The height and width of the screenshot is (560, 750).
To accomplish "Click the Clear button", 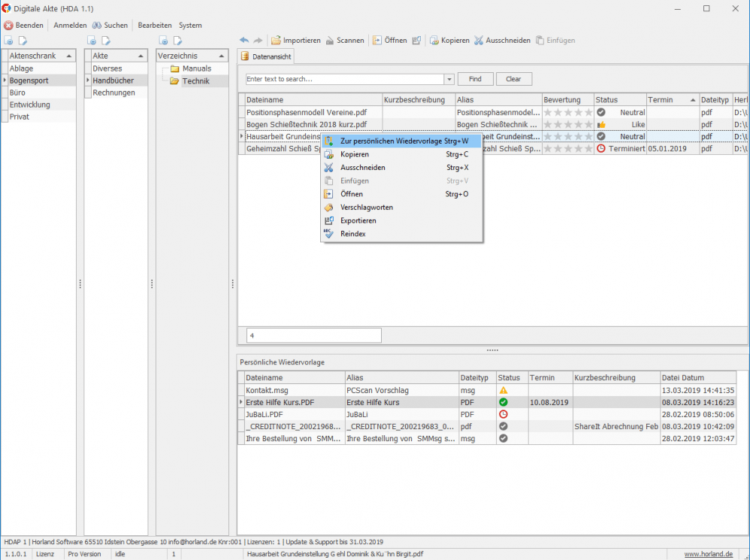I will pyautogui.click(x=514, y=79).
